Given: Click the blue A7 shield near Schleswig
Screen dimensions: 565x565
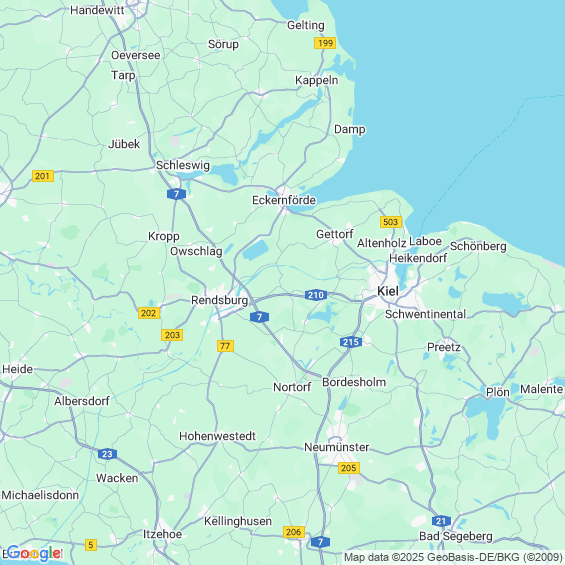Looking at the screenshot, I should [177, 194].
